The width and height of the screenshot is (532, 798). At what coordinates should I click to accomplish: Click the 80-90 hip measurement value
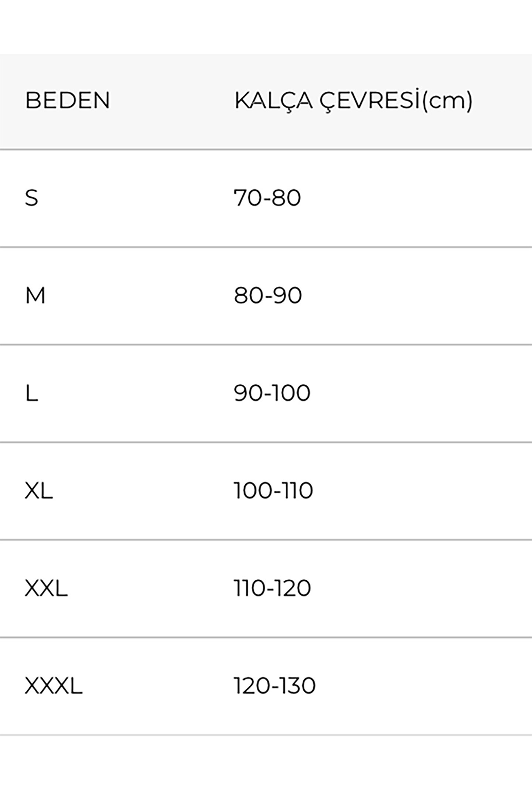(268, 296)
